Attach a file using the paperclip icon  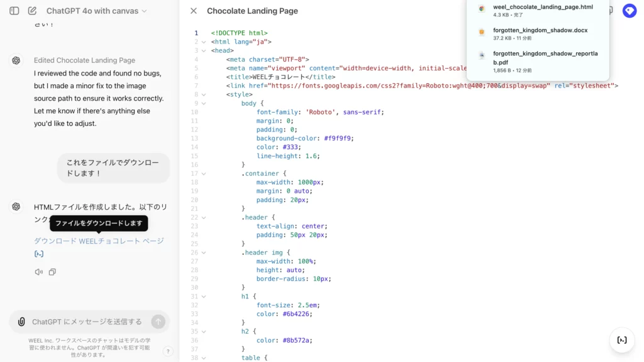tap(21, 322)
